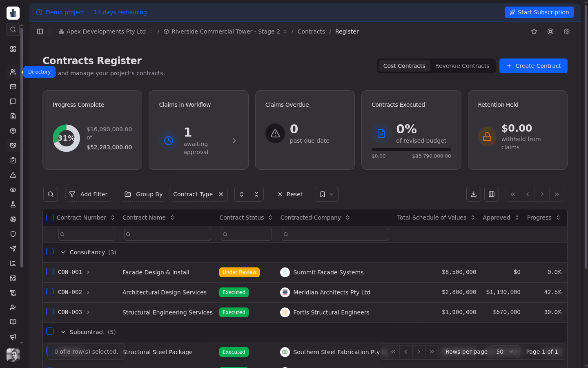This screenshot has width=588, height=368.
Task: Open the Rows per page dropdown showing 50
Action: [x=505, y=352]
